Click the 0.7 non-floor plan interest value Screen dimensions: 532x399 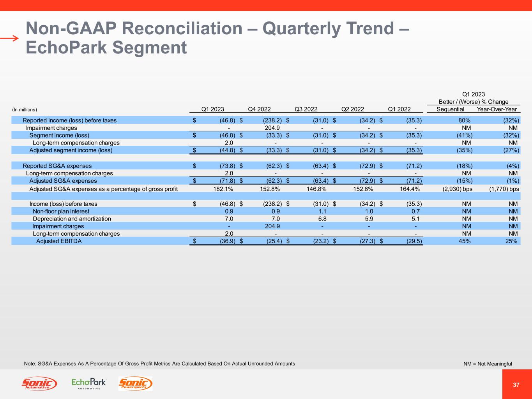tap(416, 211)
